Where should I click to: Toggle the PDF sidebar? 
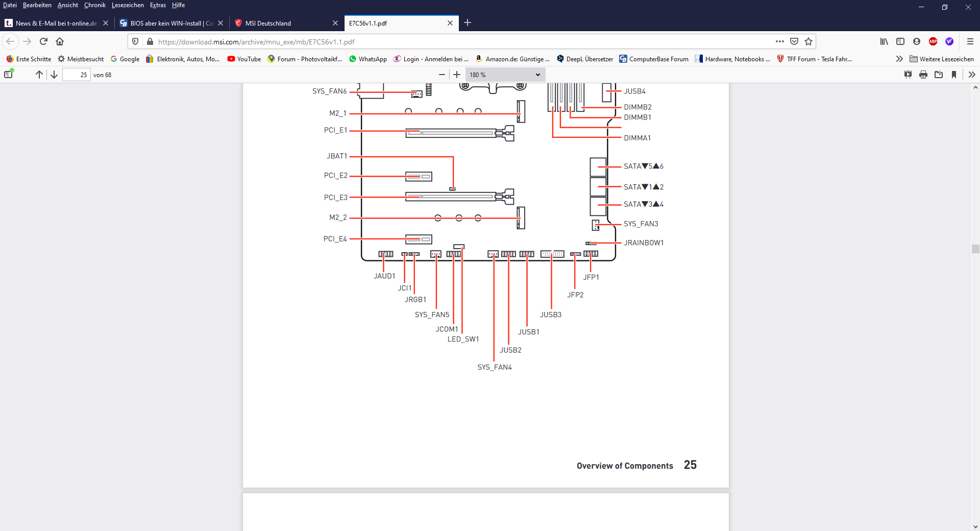coord(8,75)
